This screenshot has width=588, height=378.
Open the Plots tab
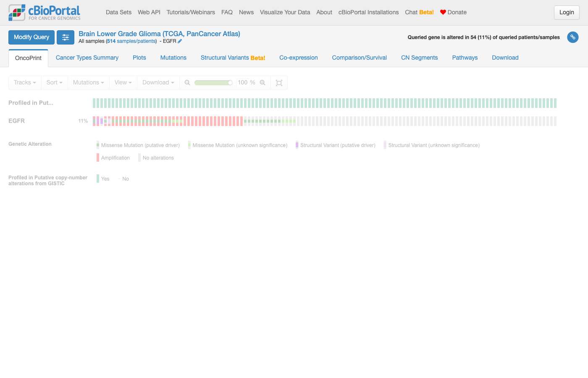(x=139, y=58)
